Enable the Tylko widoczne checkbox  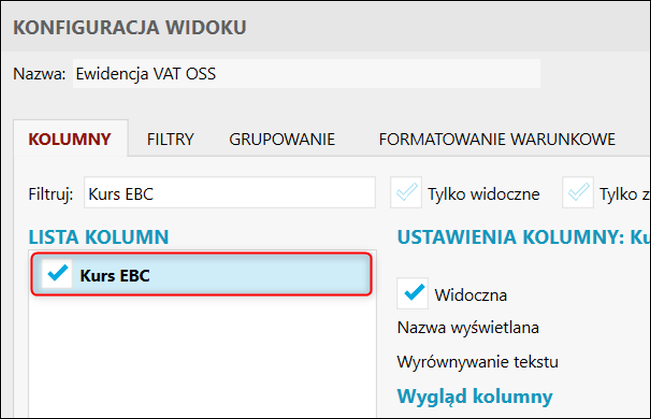406,192
